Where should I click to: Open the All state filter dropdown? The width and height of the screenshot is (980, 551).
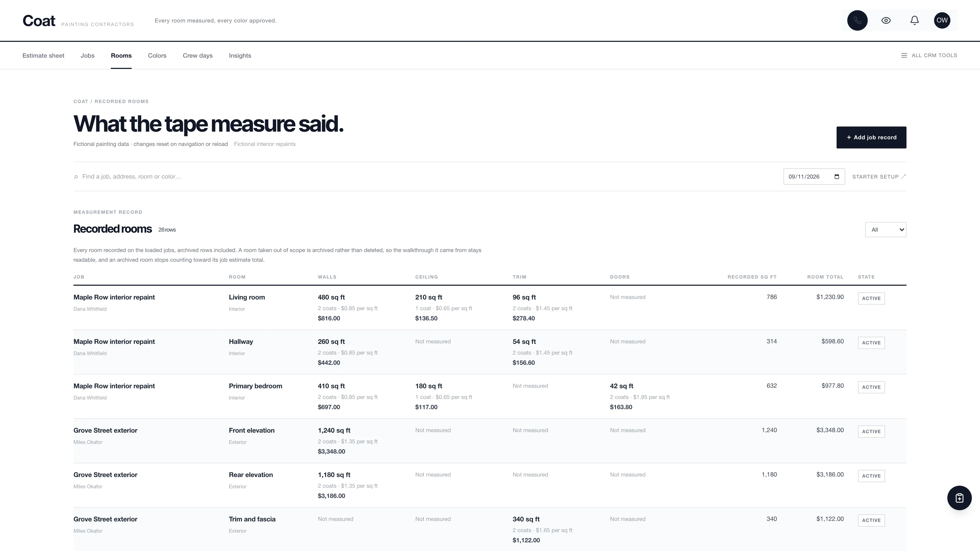coord(886,230)
